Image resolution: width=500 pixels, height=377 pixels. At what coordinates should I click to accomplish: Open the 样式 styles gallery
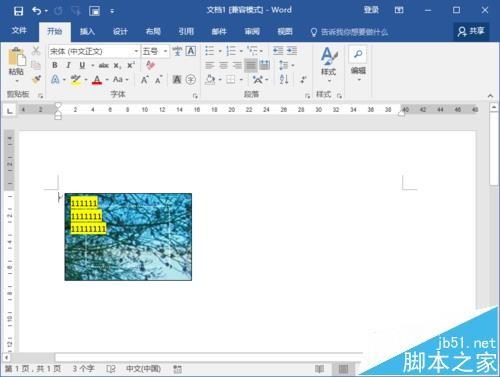tap(329, 64)
